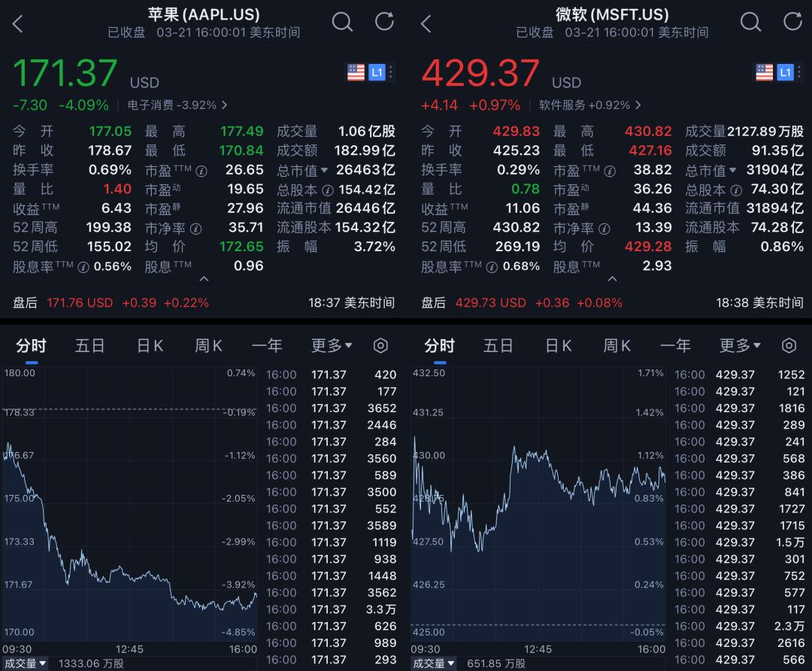Click the Apple after-hours (盘后) quote row
This screenshot has height=671, width=812.
coord(203,302)
